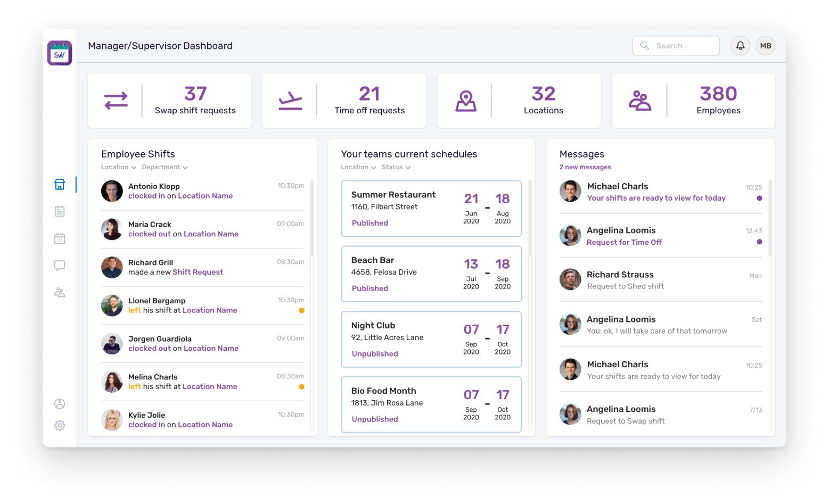829x504 pixels.
Task: Select Lionel Bergamp shift entry name
Action: coord(157,301)
